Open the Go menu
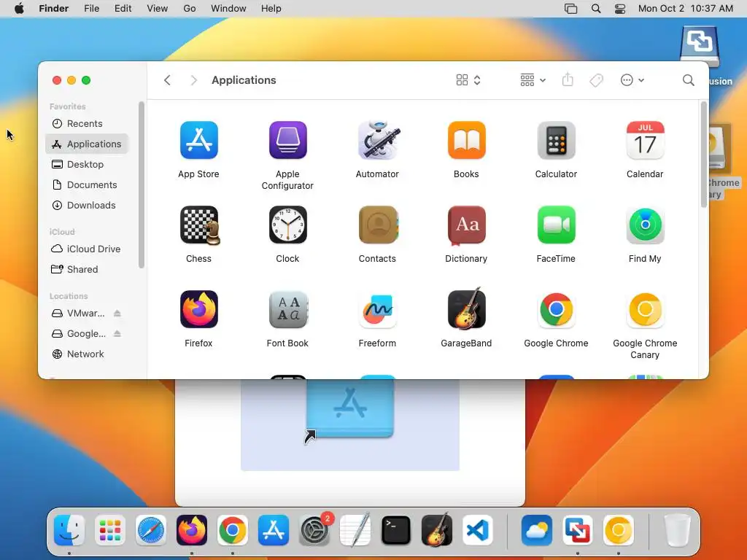Image resolution: width=747 pixels, height=560 pixels. (x=190, y=9)
